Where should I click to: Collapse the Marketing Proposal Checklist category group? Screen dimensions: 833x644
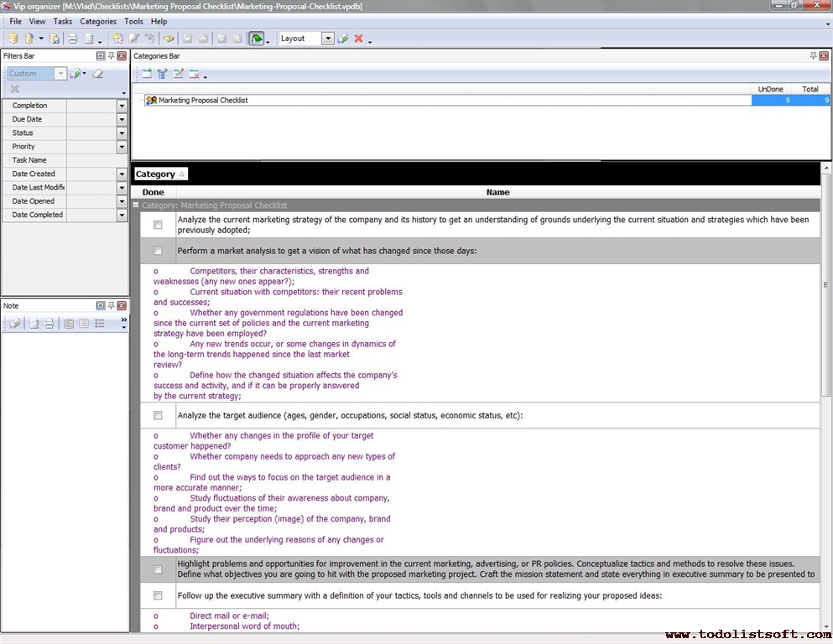136,205
